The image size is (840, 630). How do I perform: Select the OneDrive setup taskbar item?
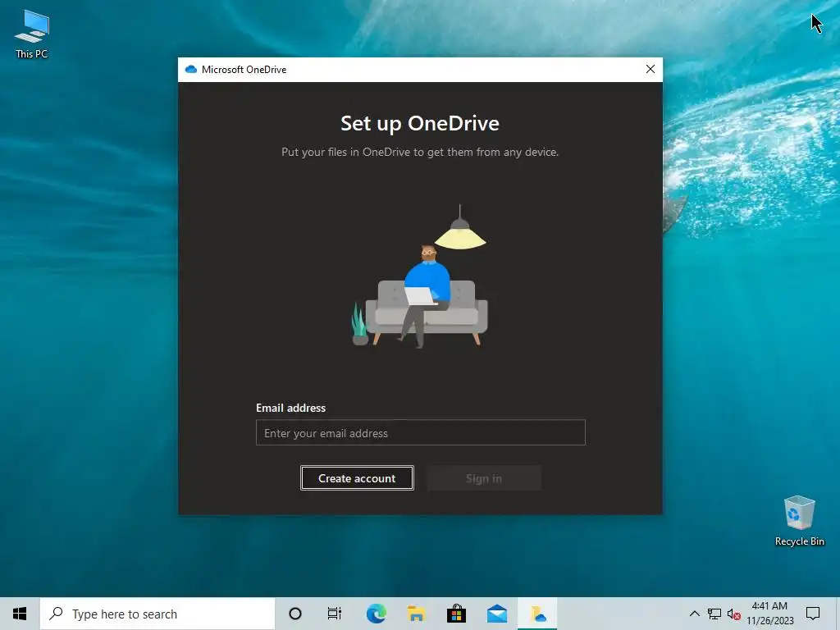(x=537, y=614)
